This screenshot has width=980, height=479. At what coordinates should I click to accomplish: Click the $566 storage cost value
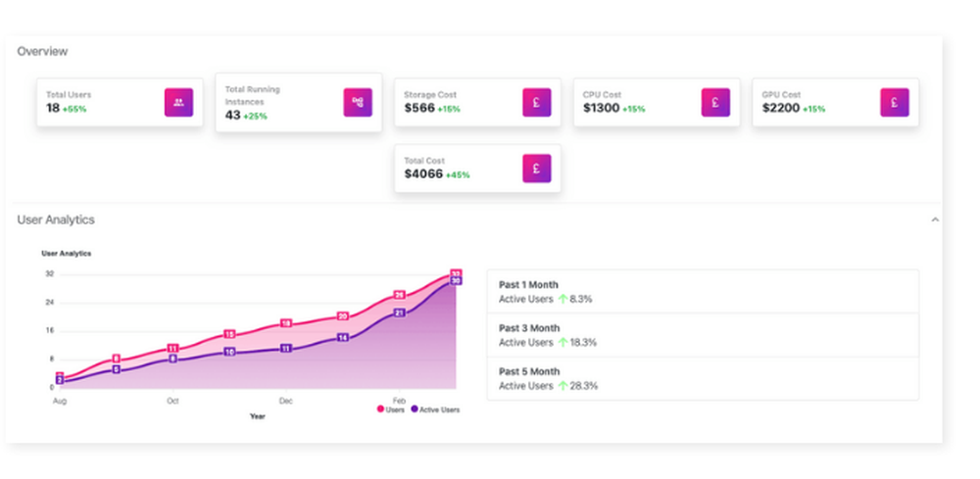pos(418,108)
